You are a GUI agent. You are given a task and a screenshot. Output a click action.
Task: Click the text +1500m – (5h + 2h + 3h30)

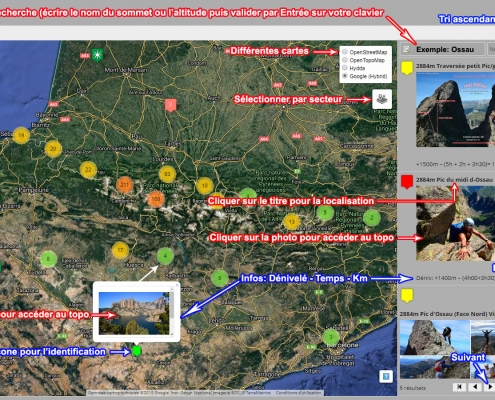coord(454,164)
